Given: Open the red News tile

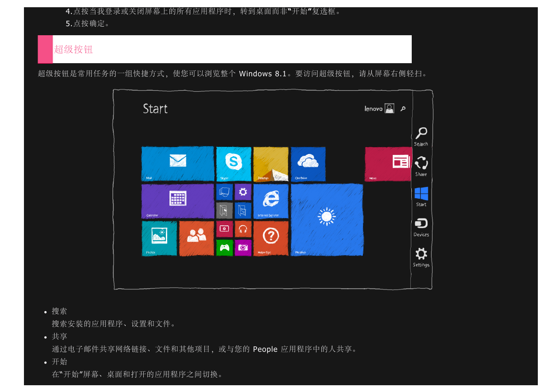Looking at the screenshot, I should pyautogui.click(x=388, y=164).
